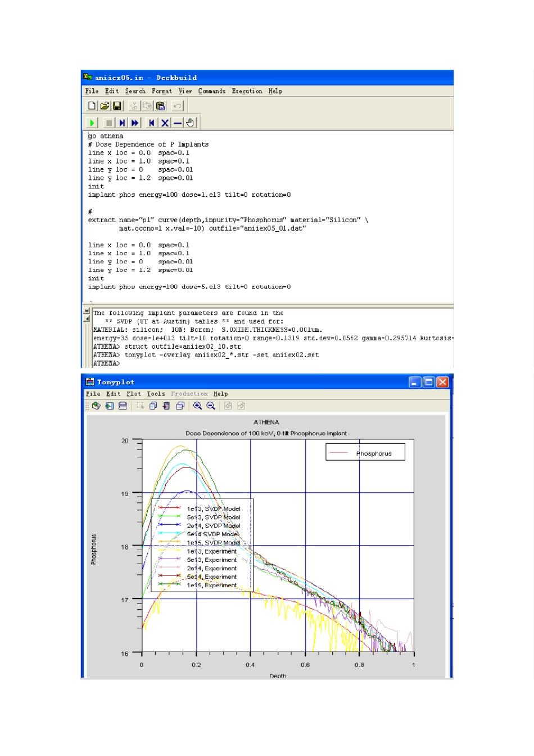
Task: Click the hand pause icon in Deckbuild
Action: pyautogui.click(x=191, y=123)
